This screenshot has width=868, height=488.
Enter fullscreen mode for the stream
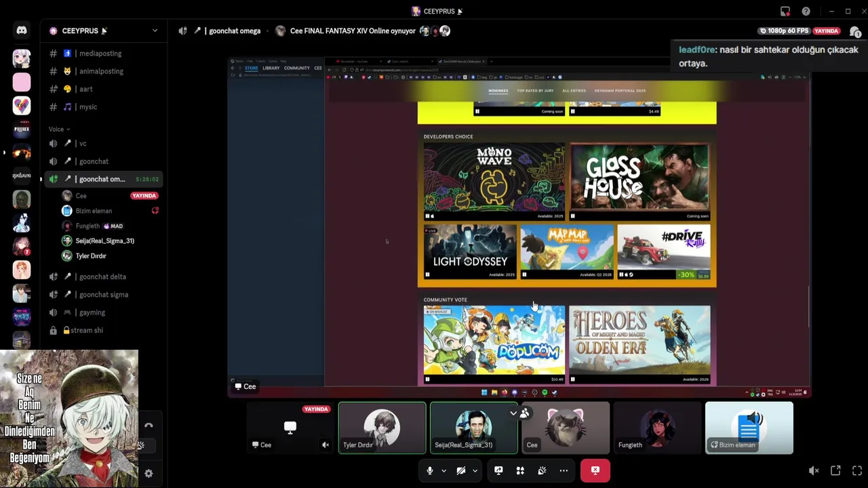857,470
